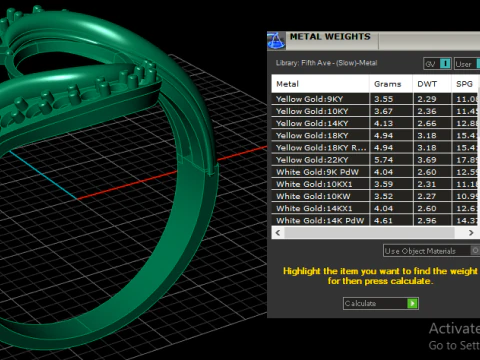Click the 2.66 DWT value
This screenshot has height=360, width=480.
pos(427,124)
